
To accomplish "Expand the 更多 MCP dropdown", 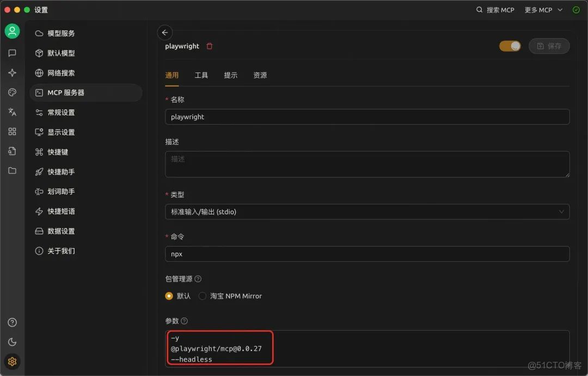I will point(542,9).
